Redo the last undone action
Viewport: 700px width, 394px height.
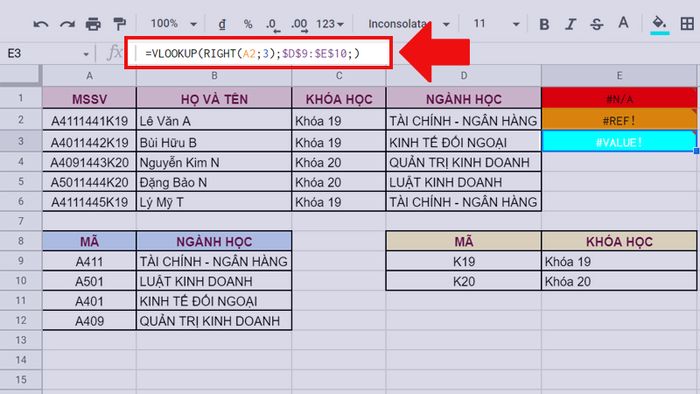67,24
